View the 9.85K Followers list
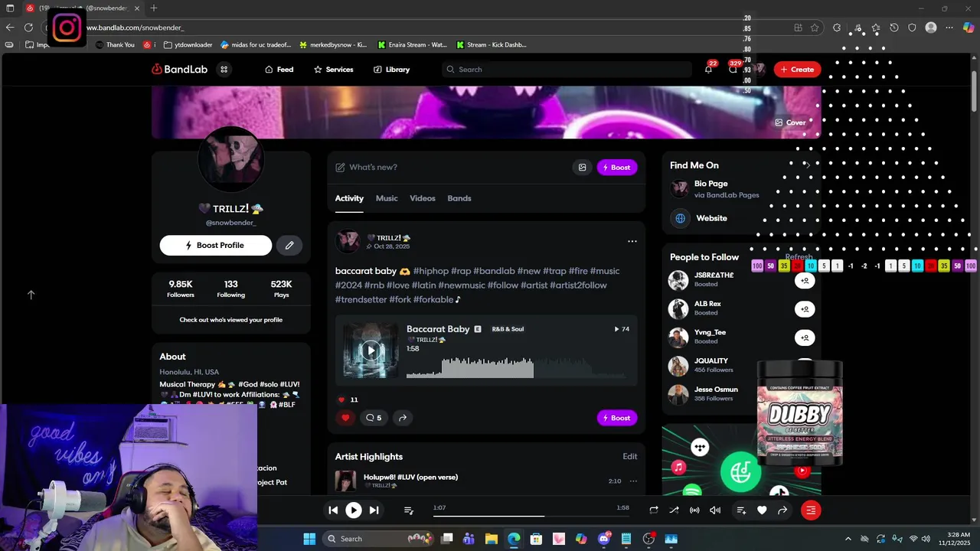 [x=181, y=289]
